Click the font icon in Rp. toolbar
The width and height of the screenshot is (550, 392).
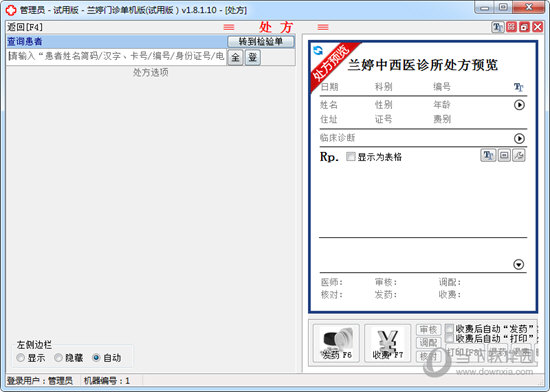tap(488, 155)
